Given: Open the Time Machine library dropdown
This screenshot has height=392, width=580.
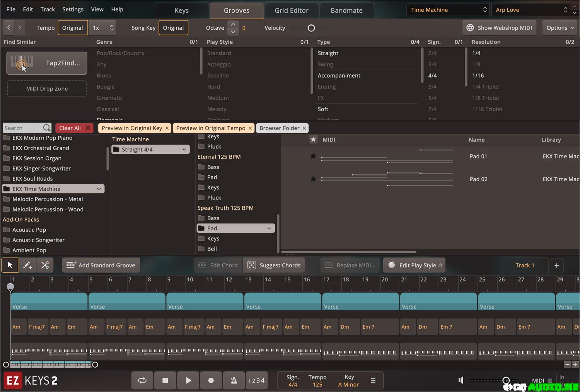Looking at the screenshot, I should (448, 10).
